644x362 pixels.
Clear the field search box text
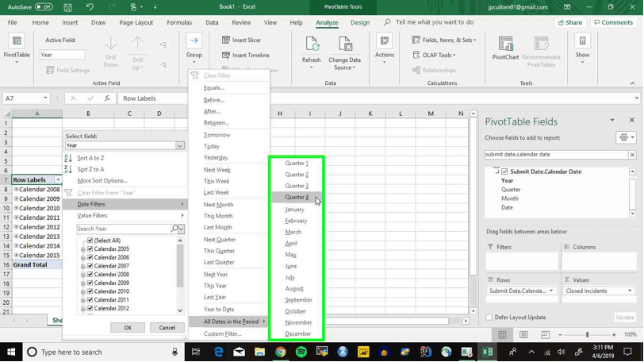point(632,155)
